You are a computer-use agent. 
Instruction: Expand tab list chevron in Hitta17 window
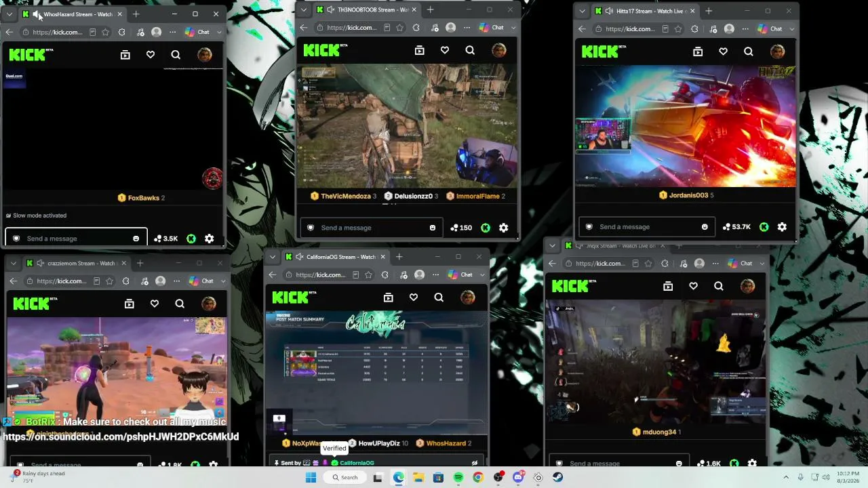click(582, 11)
